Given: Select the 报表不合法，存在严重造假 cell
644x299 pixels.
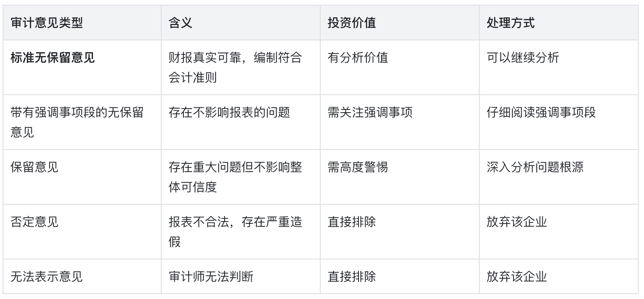Looking at the screenshot, I should (241, 232).
